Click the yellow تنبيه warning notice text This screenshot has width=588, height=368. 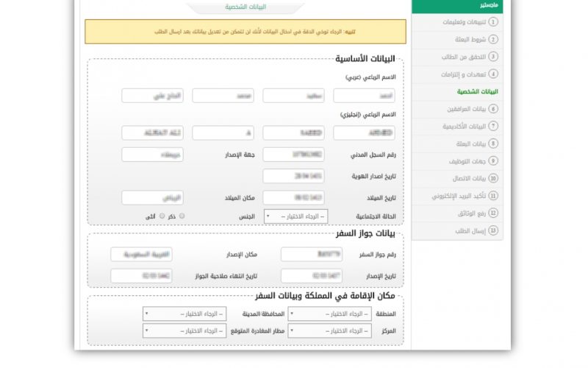point(255,32)
